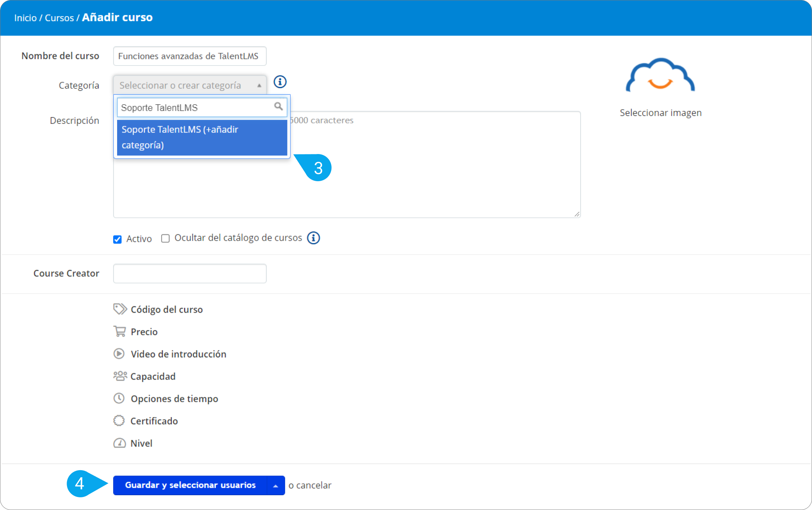Click Guardar y seleccionar usuarios button
The width and height of the screenshot is (812, 510).
[x=190, y=485]
